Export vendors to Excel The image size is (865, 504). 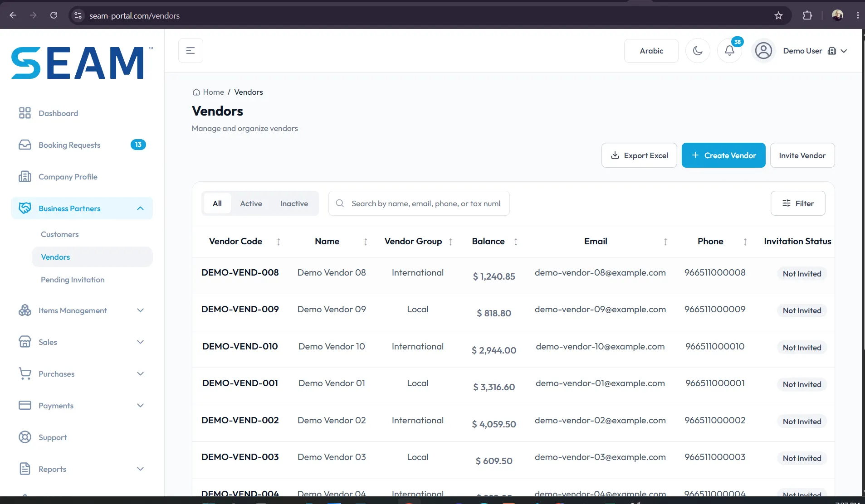[639, 155]
